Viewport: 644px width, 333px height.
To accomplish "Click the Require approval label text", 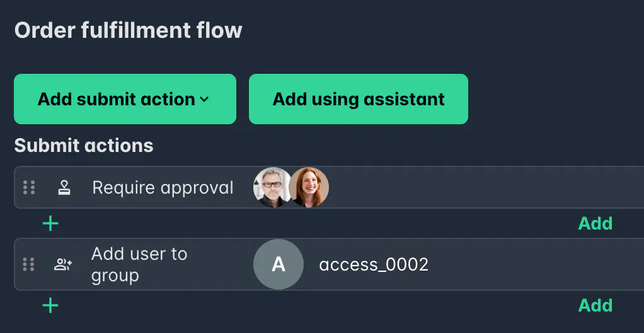I will point(163,188).
